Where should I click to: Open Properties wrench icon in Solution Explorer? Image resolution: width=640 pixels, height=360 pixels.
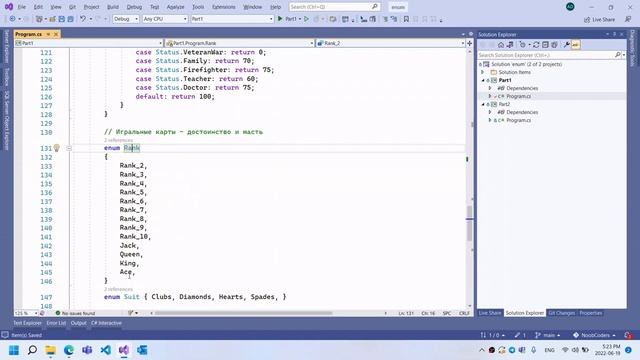click(567, 45)
